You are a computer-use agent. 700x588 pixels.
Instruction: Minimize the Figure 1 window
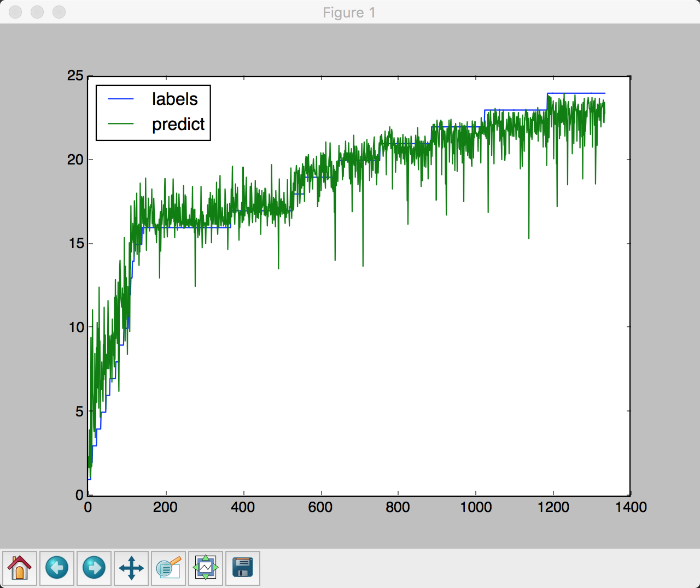pyautogui.click(x=37, y=12)
